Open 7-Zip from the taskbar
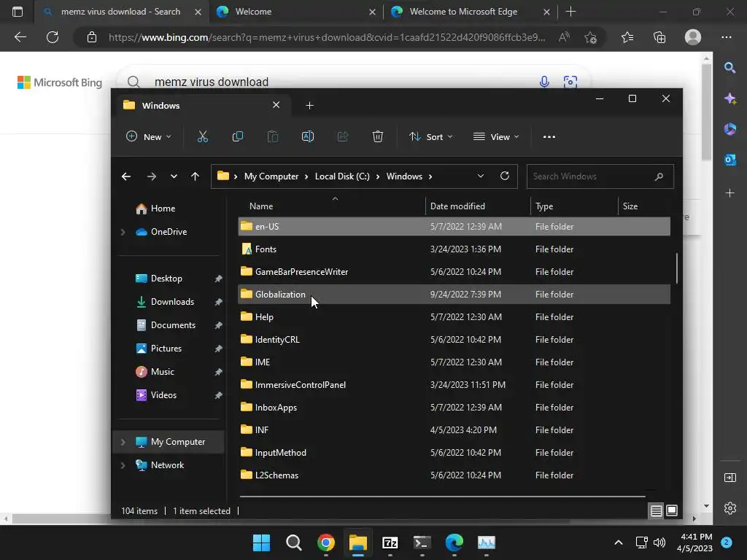Viewport: 747px width, 560px height. [x=390, y=542]
